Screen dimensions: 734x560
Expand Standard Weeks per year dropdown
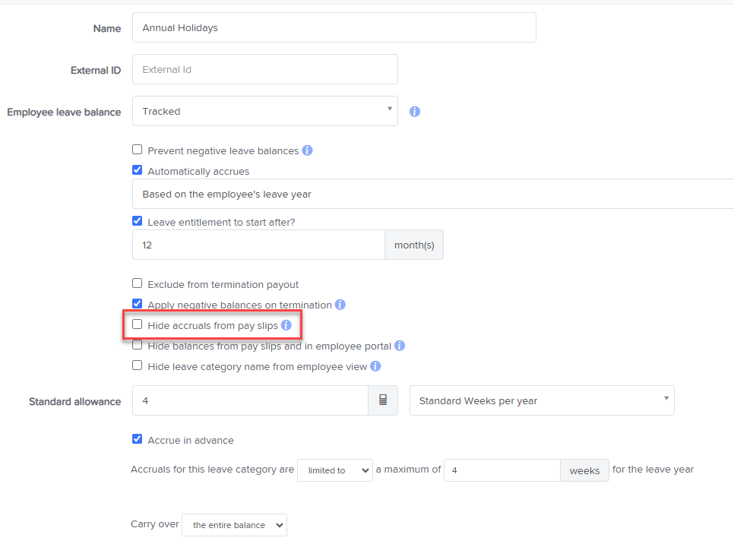click(x=541, y=400)
